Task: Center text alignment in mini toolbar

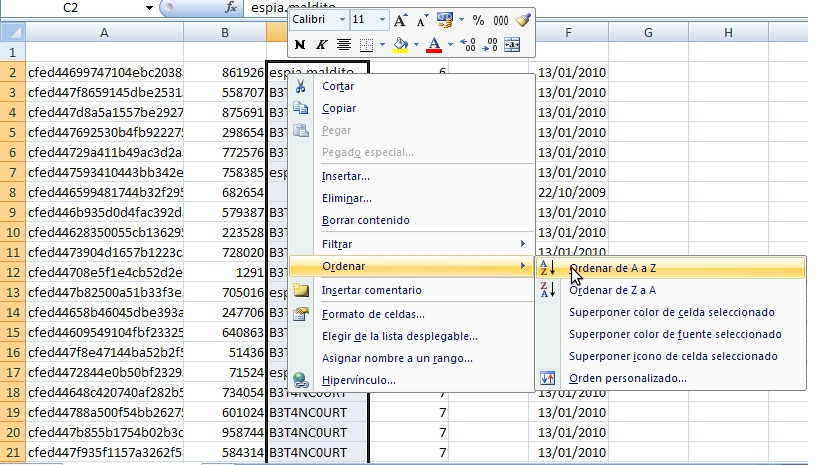Action: pyautogui.click(x=343, y=45)
